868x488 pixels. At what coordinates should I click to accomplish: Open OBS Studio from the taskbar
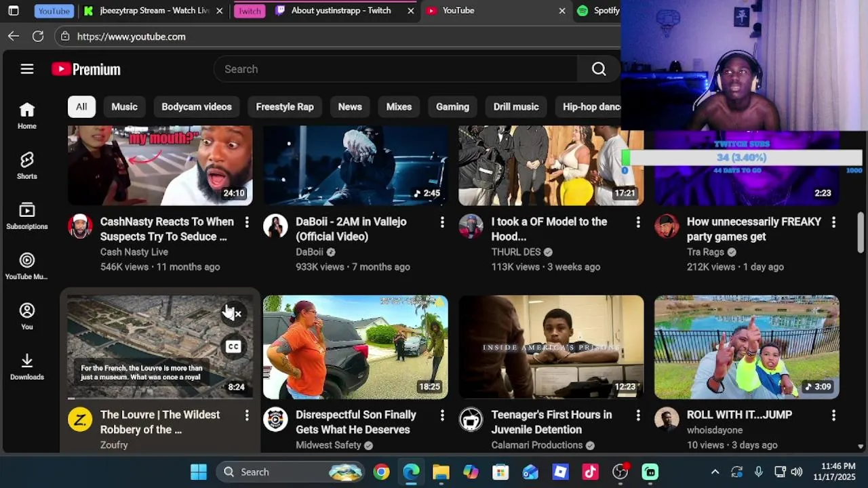click(x=620, y=472)
